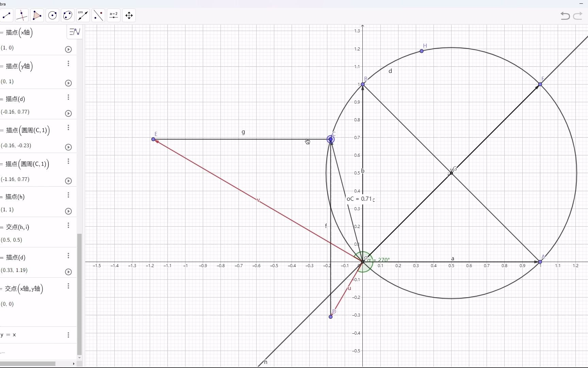Open options menu for 描点(y轴) row
Viewport: 588px width, 368px height.
68,64
